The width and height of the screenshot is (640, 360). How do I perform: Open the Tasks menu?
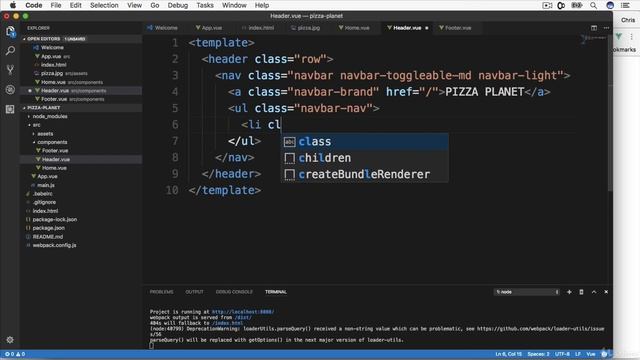[x=205, y=5]
